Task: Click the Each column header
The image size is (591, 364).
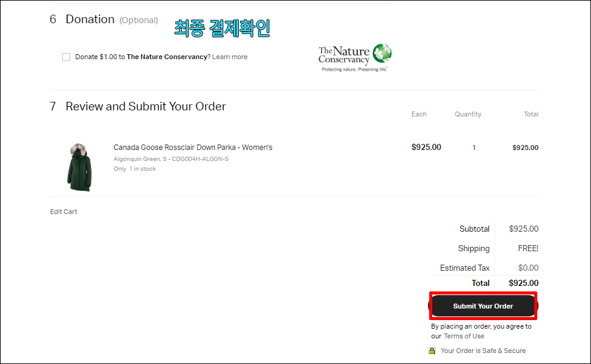Action: (x=419, y=114)
